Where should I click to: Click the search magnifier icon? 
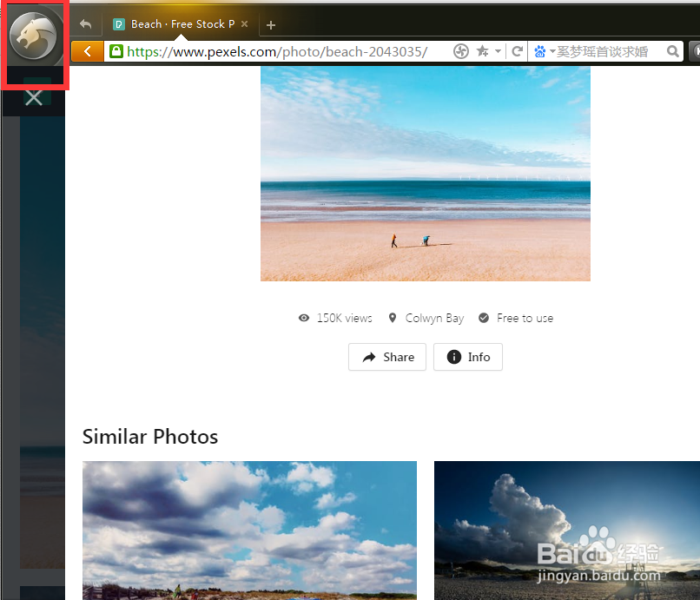[673, 51]
